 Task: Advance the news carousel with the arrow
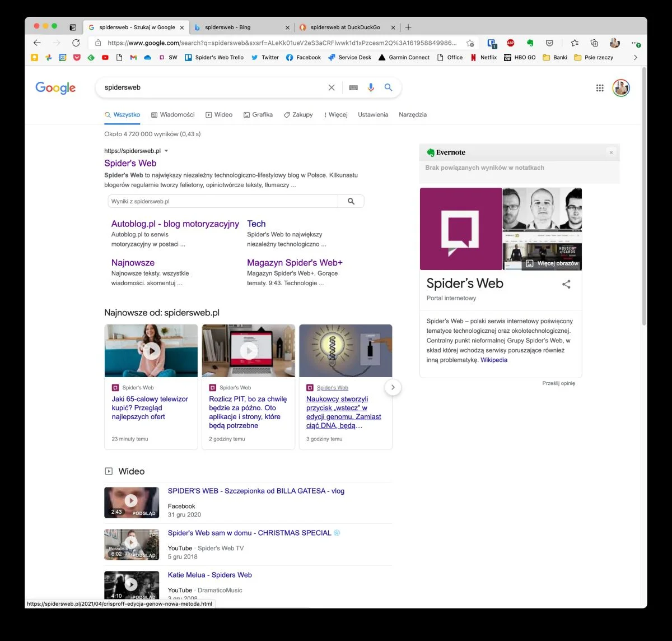[x=393, y=387]
